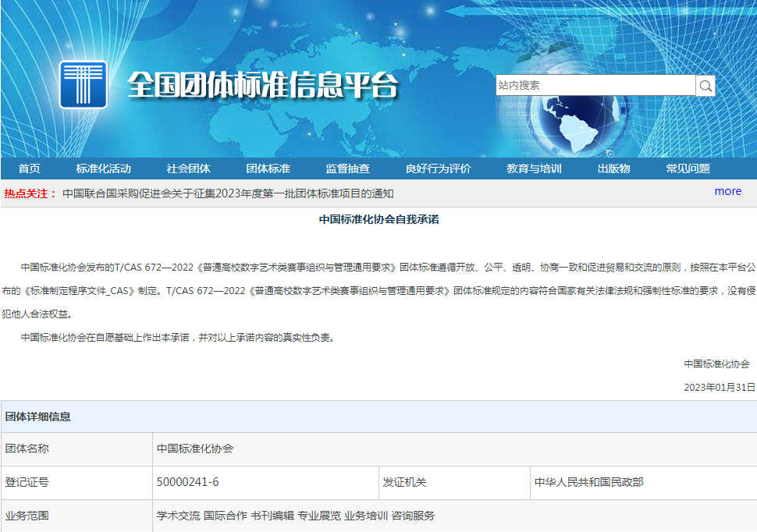Select 良好行为评价 in navigation
The image size is (757, 532).
(438, 169)
